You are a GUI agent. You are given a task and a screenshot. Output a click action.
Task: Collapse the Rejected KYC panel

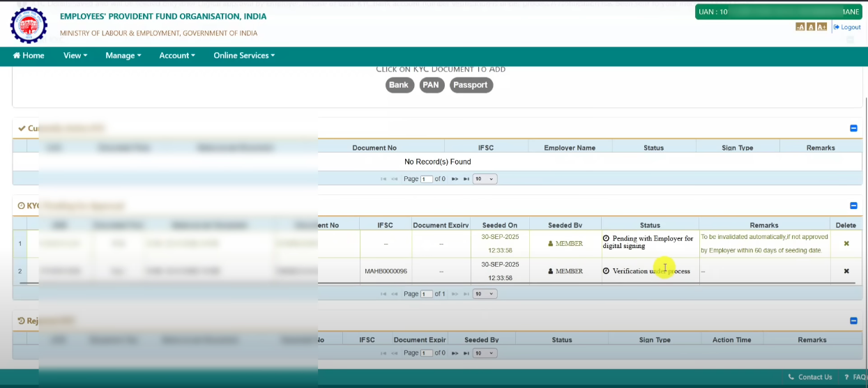[x=853, y=320]
